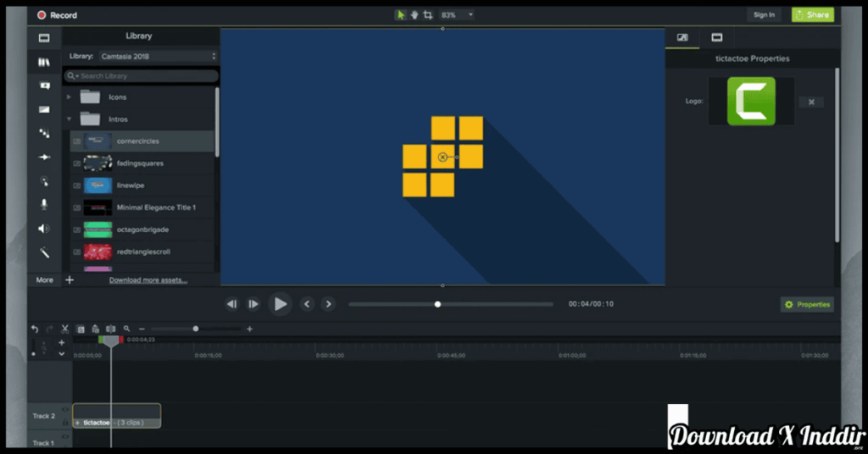
Task: Collapse tracks with the down chevron
Action: point(61,354)
